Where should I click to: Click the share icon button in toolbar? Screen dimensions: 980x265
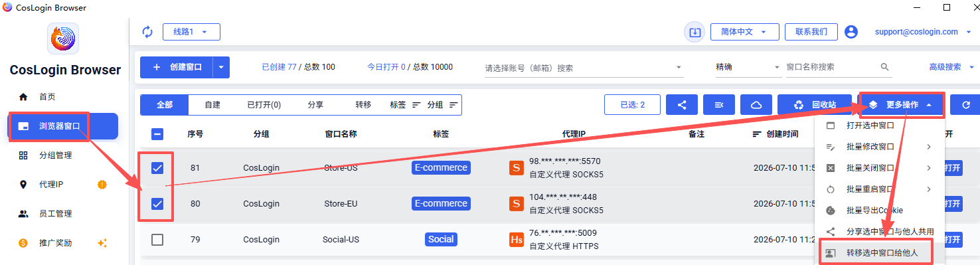(681, 105)
